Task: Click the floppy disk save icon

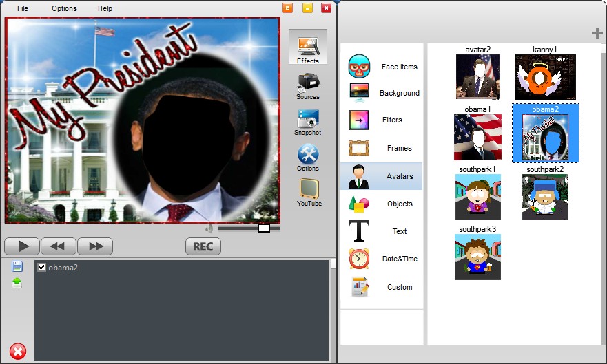Action: click(17, 266)
